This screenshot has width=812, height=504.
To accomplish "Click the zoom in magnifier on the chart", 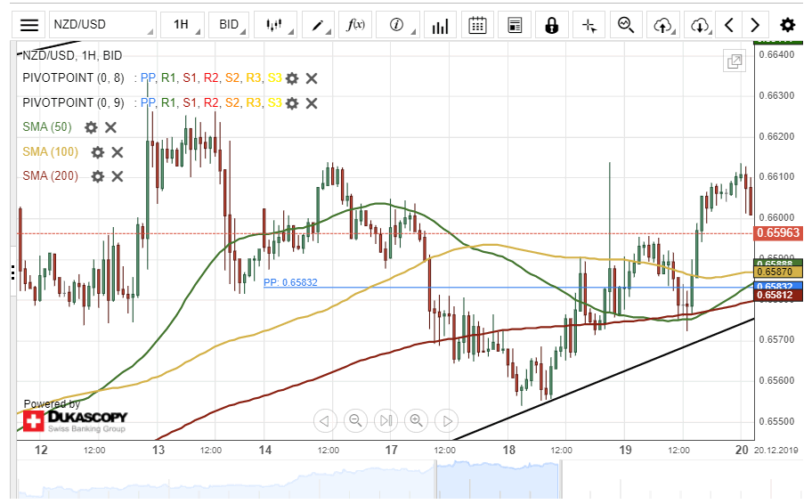I will click(x=416, y=420).
